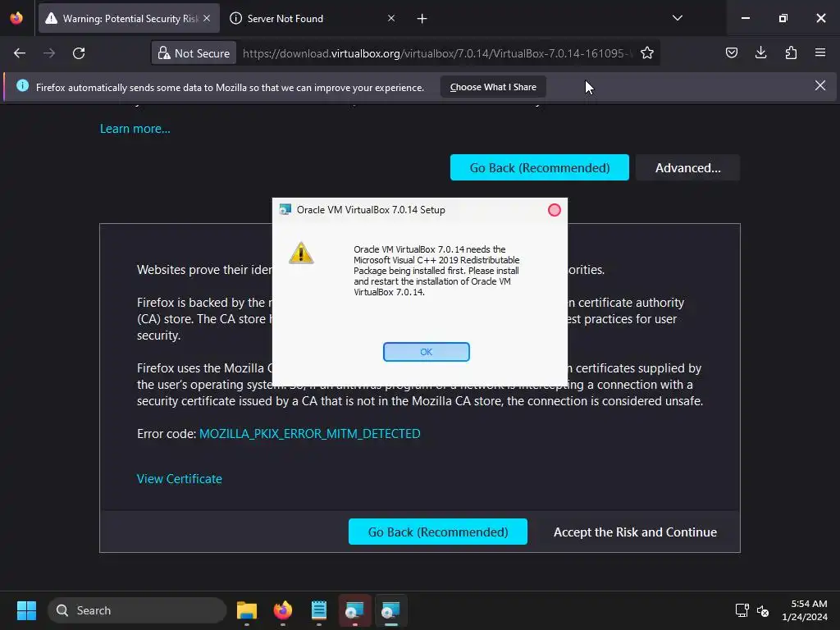Click the warning triangle icon in Setup dialog
The height and width of the screenshot is (630, 840).
pos(301,253)
